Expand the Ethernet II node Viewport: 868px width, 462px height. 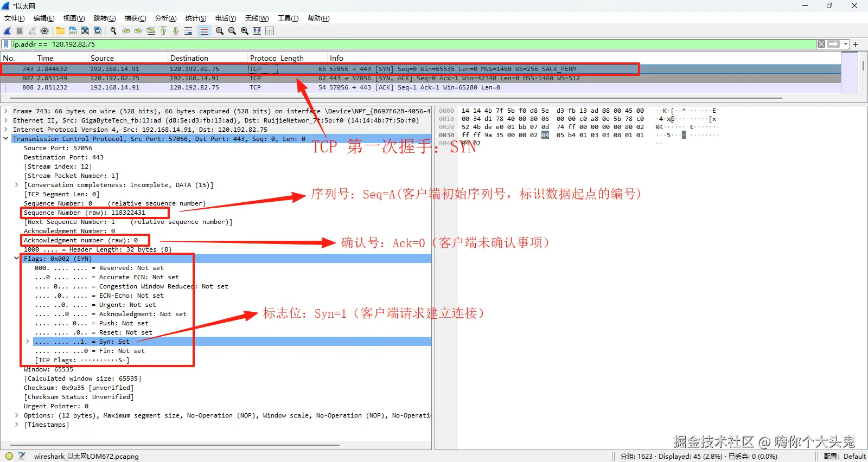(6, 120)
